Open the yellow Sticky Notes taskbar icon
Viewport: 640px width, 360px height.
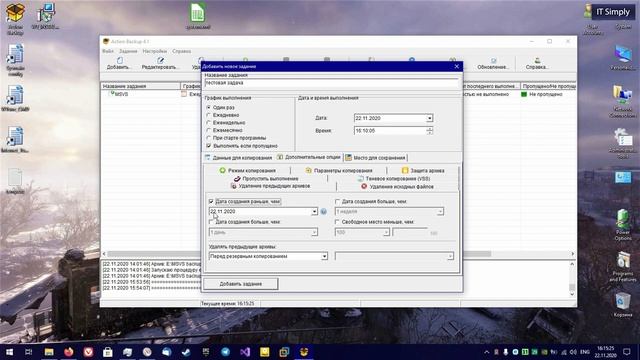pos(264,352)
